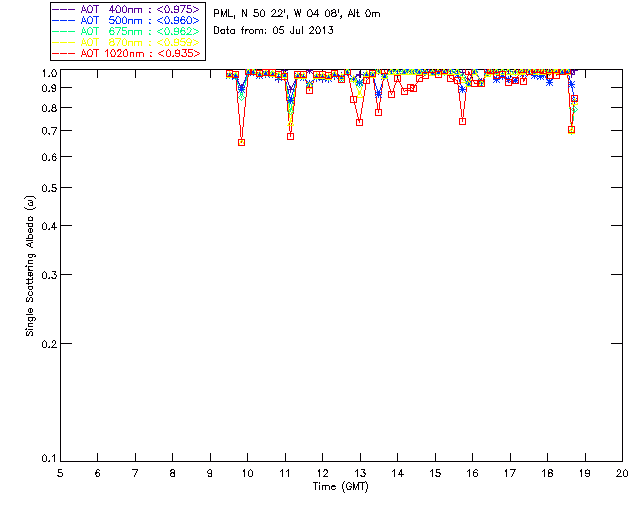The image size is (640, 512).
Task: Click the x-axis tick label 5
Action: coord(60,473)
